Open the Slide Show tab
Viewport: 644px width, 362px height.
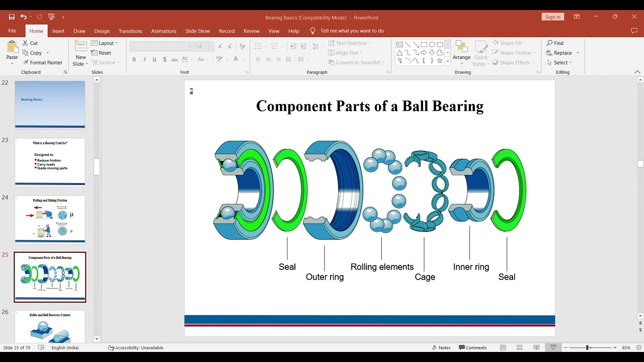click(x=198, y=31)
